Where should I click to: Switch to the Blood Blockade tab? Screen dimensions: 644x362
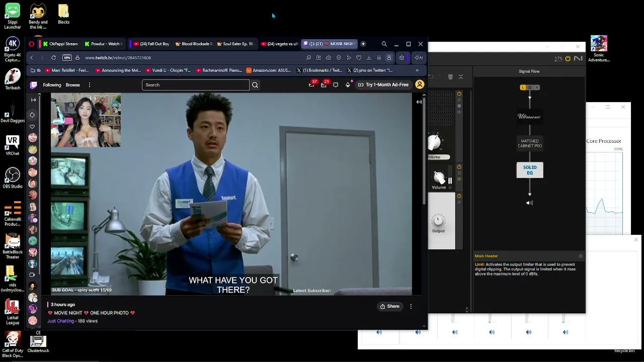point(194,44)
